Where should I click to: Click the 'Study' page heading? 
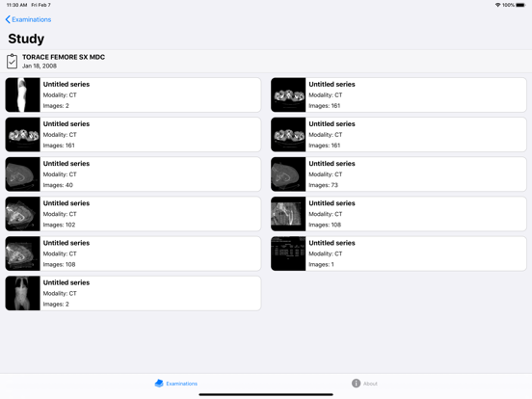(x=26, y=39)
